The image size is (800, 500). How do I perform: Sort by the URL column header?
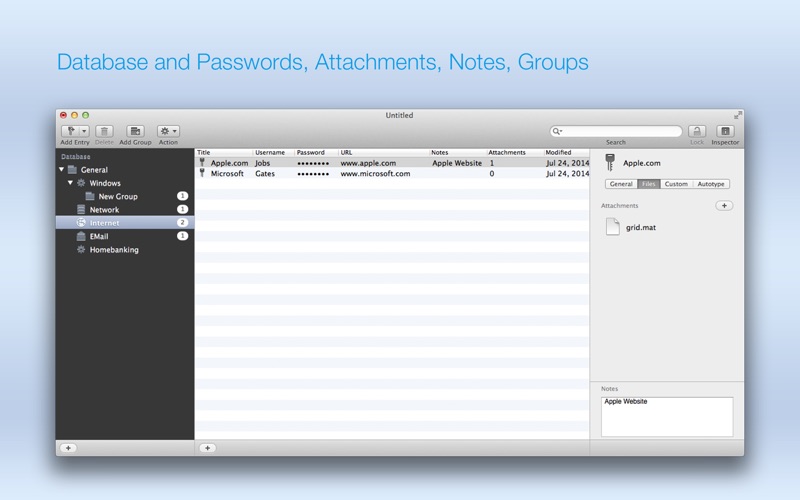click(x=383, y=153)
